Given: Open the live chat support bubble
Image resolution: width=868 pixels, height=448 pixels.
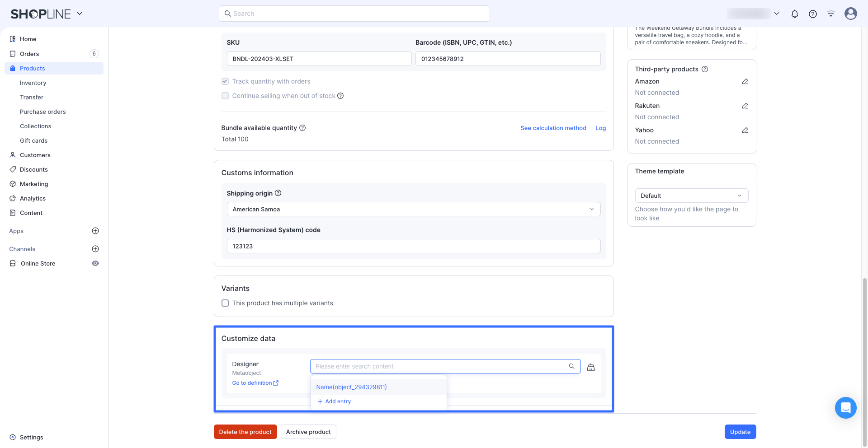Looking at the screenshot, I should pos(845,408).
